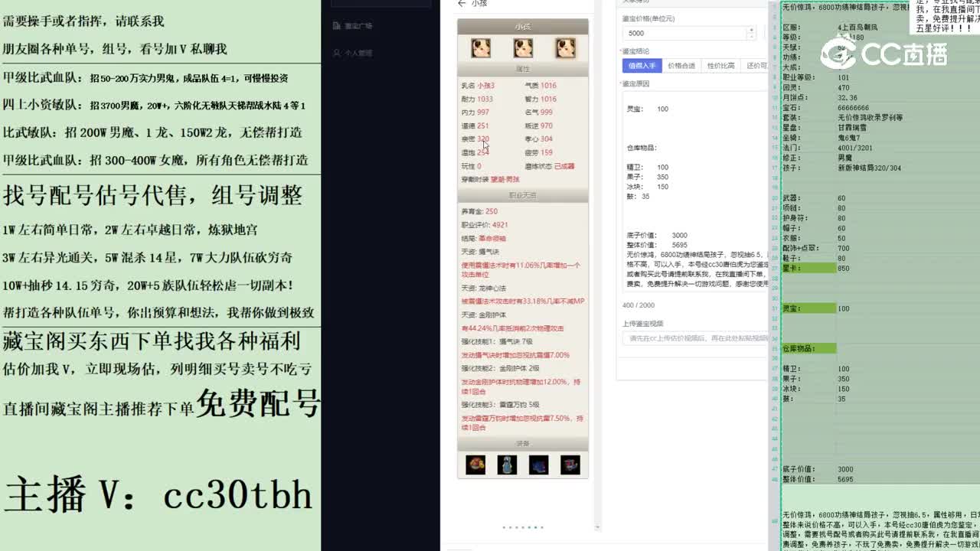Open the blue robe equipment icon
The image size is (980, 551).
pos(507,464)
